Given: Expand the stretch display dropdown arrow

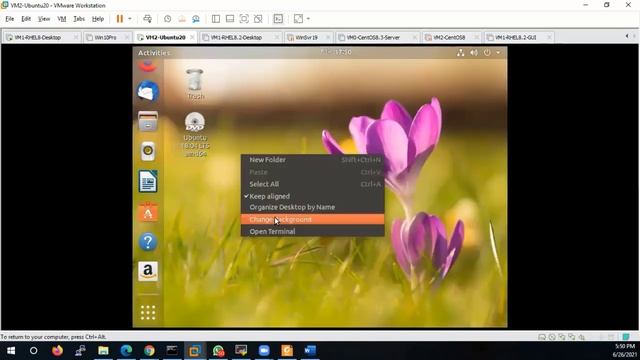Looking at the screenshot, I should click(308, 19).
